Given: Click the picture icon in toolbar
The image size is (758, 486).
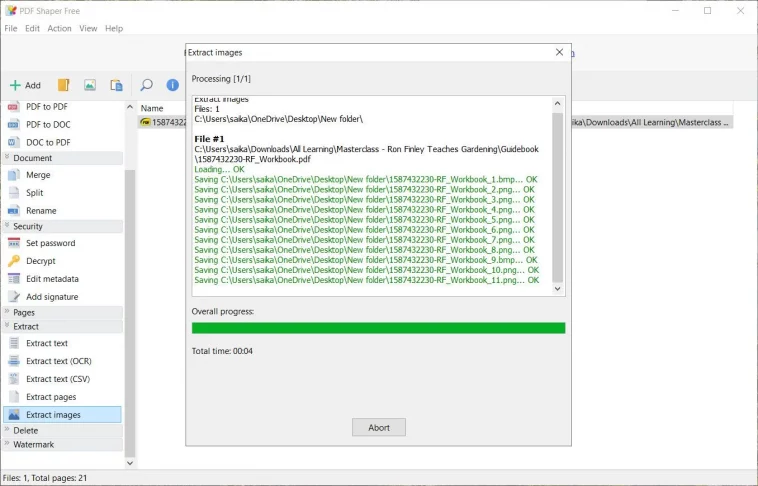Looking at the screenshot, I should 90,85.
